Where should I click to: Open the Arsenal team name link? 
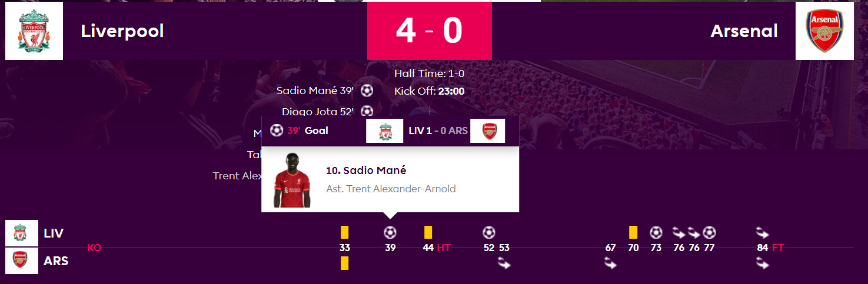click(x=744, y=31)
